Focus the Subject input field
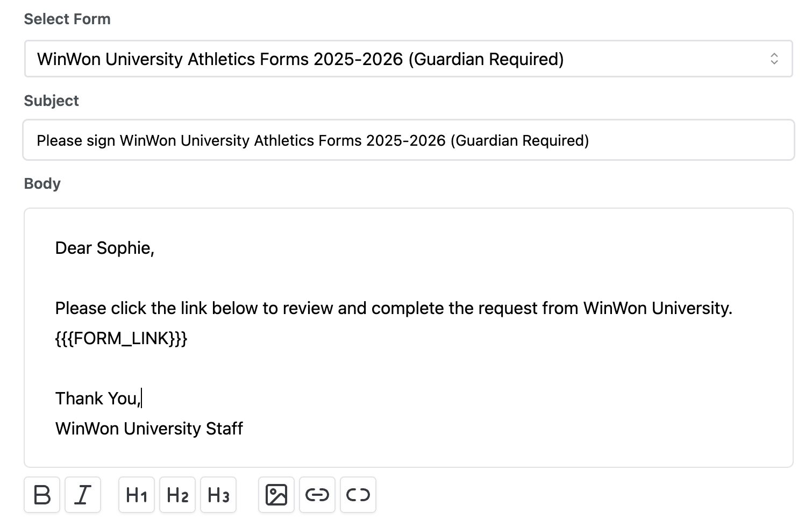 click(408, 140)
